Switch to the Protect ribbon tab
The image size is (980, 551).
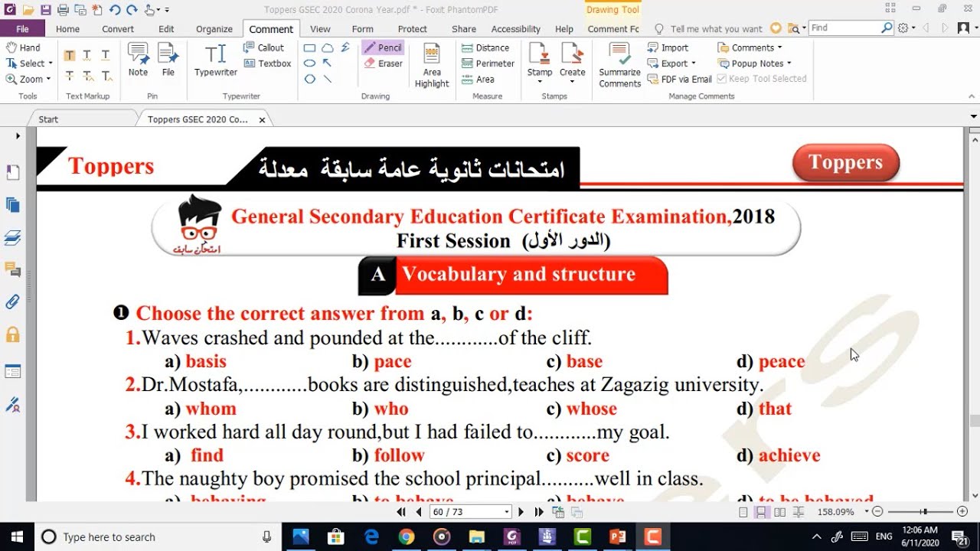(x=413, y=29)
